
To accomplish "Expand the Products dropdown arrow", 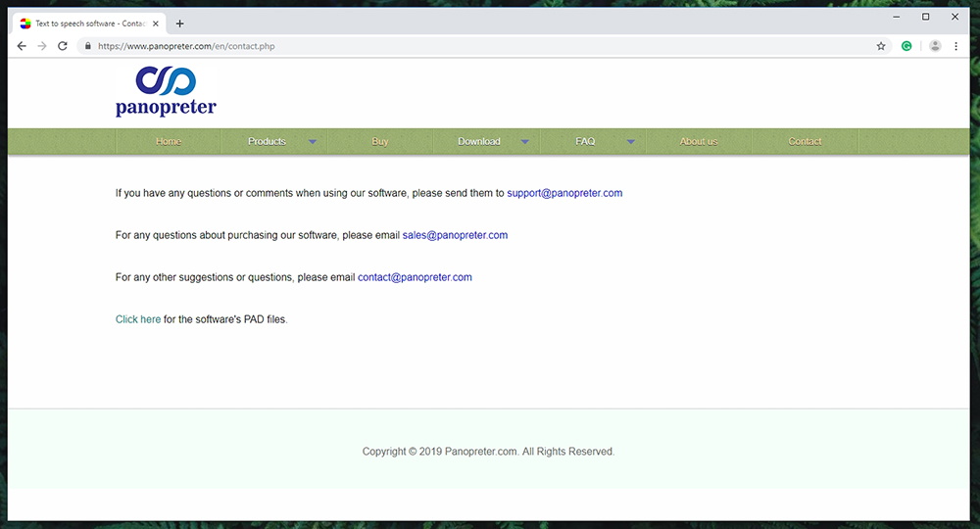I will [313, 142].
